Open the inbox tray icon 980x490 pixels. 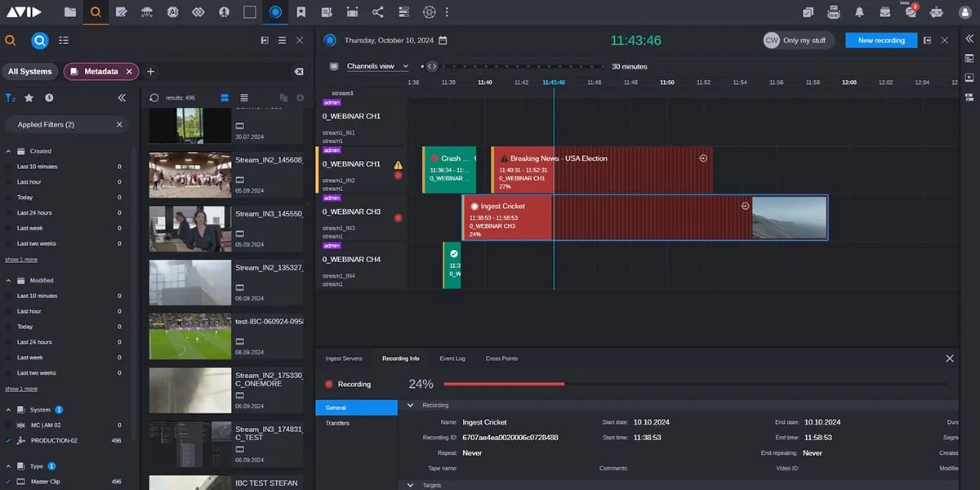(x=884, y=12)
